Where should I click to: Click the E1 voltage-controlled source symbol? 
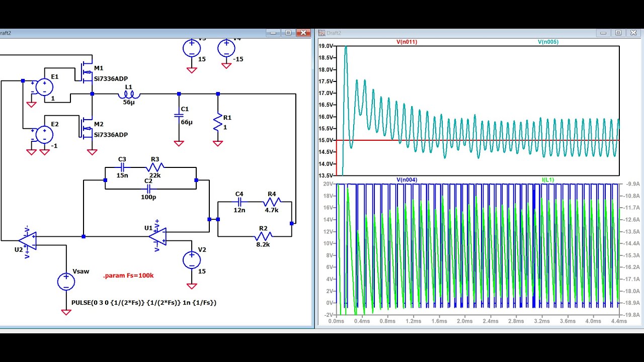(x=44, y=87)
